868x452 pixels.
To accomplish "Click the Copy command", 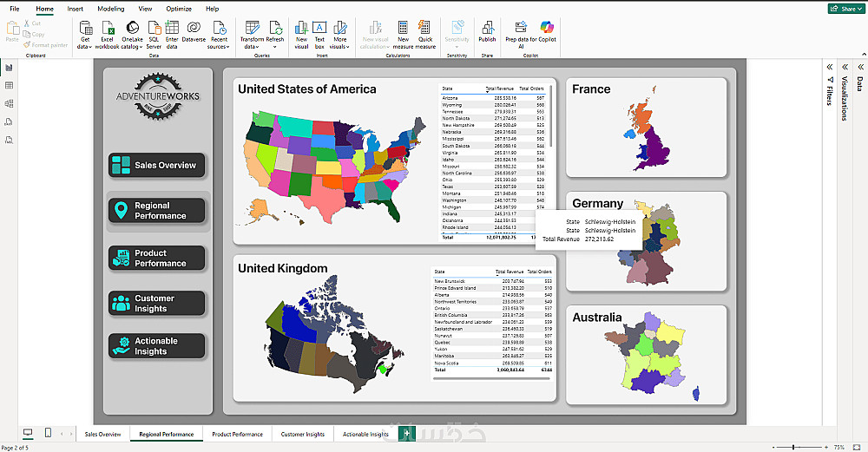I will [x=33, y=35].
